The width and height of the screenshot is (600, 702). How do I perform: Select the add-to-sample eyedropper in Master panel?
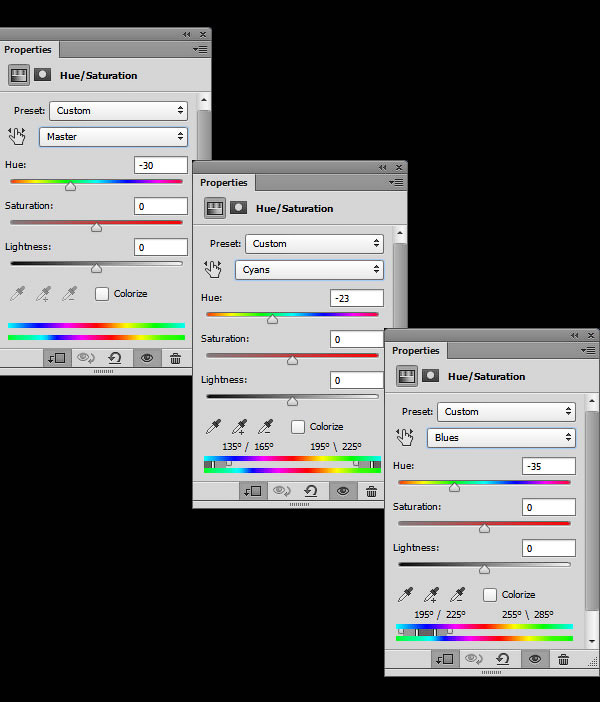[43, 294]
